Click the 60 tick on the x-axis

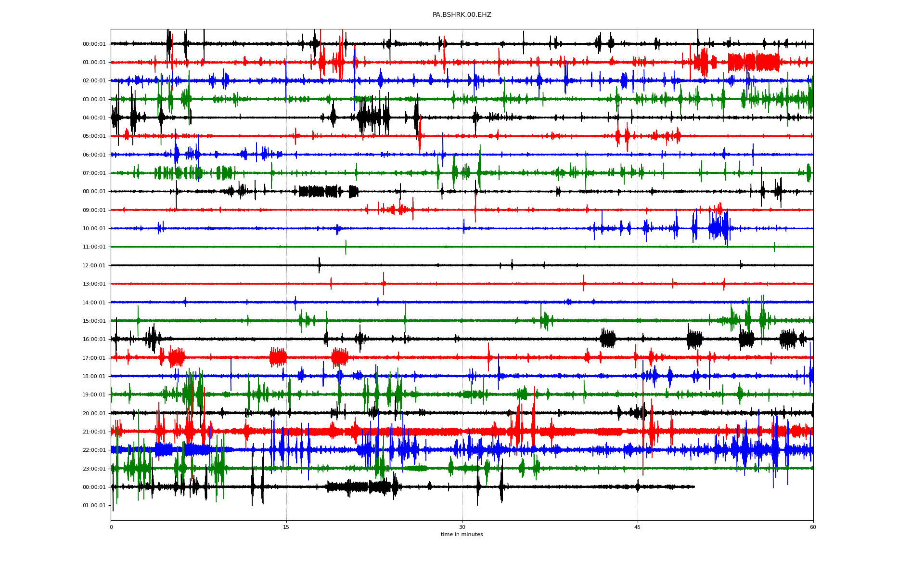[813, 527]
